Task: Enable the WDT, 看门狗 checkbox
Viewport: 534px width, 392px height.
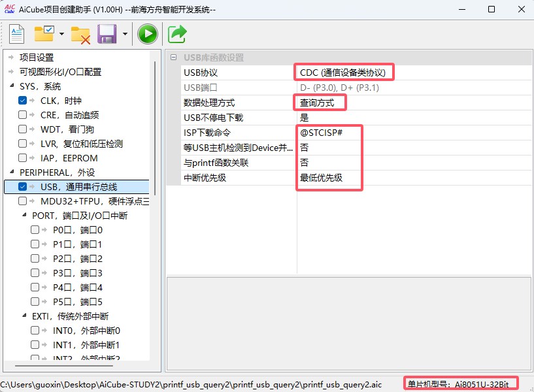Action: point(22,129)
